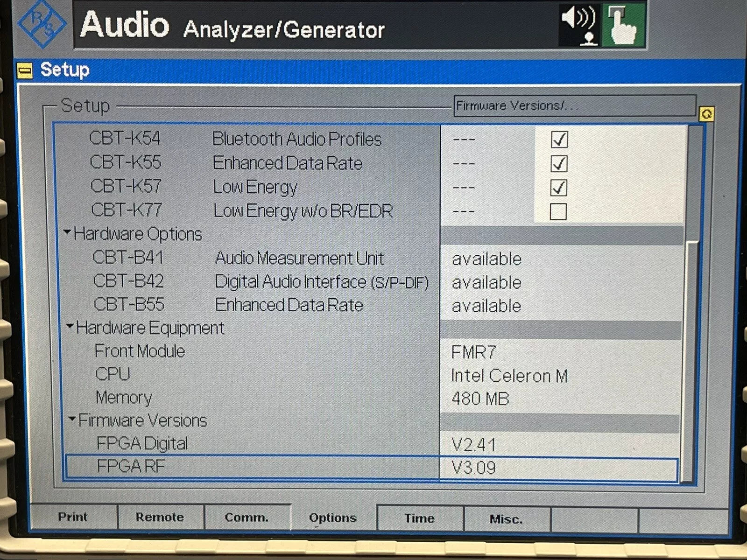Viewport: 747px width, 560px height.
Task: Collapse the Hardware Equipment section
Action: click(x=70, y=326)
